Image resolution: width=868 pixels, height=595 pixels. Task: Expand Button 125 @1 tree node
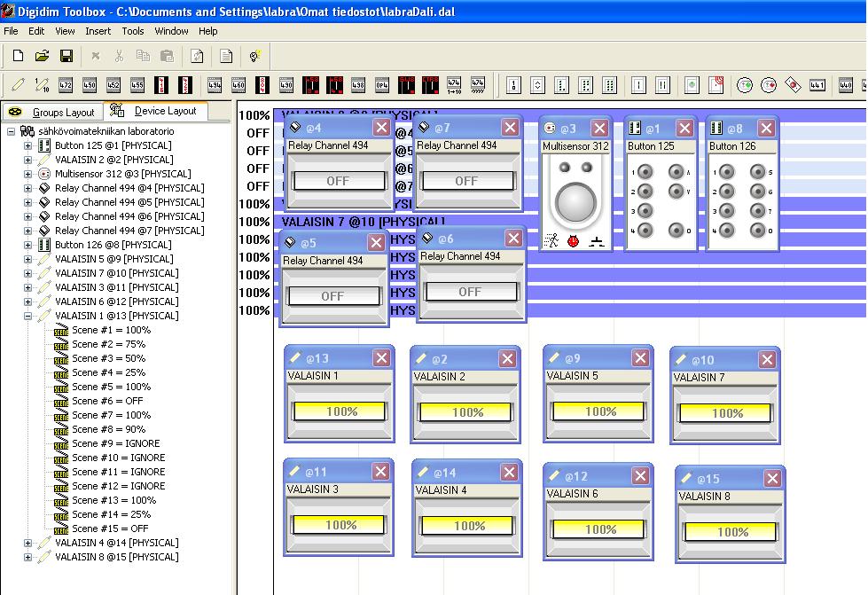click(x=27, y=145)
